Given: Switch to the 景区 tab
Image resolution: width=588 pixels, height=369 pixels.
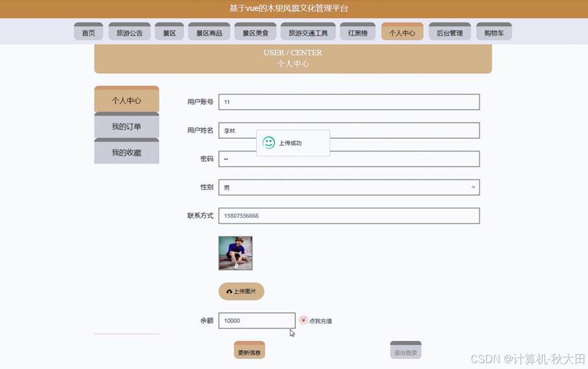Looking at the screenshot, I should pyautogui.click(x=169, y=32).
